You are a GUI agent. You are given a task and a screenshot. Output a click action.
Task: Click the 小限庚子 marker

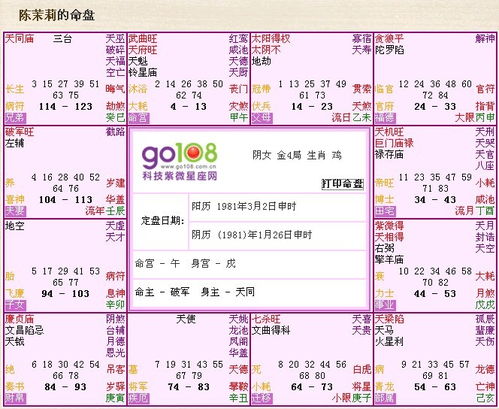click(x=352, y=398)
